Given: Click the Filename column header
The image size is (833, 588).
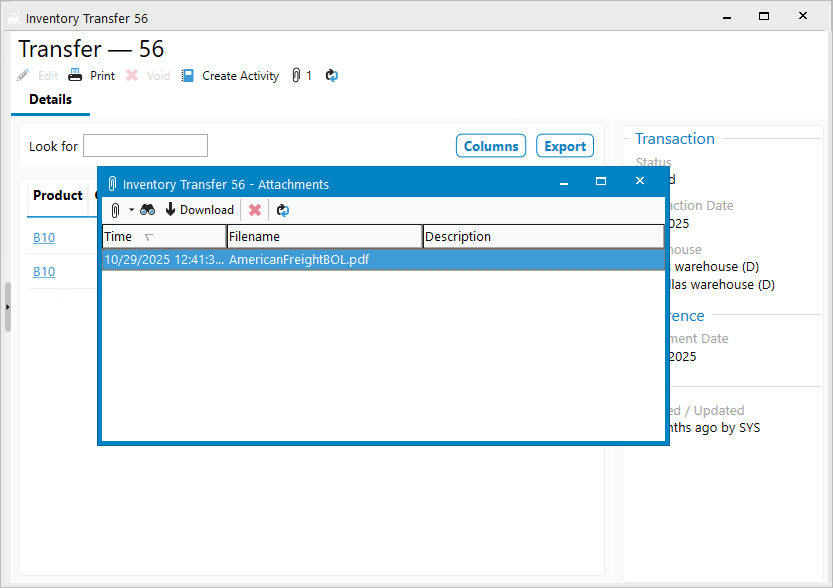Looking at the screenshot, I should point(324,237).
